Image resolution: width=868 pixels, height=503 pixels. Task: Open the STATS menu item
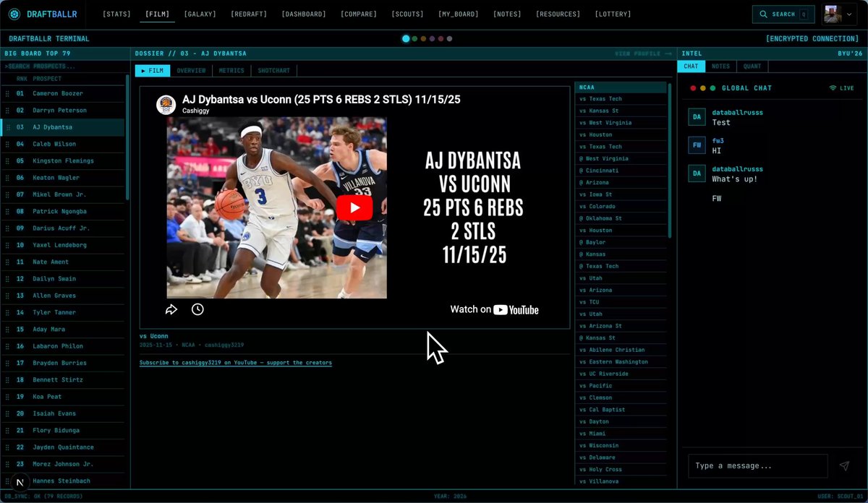point(116,14)
